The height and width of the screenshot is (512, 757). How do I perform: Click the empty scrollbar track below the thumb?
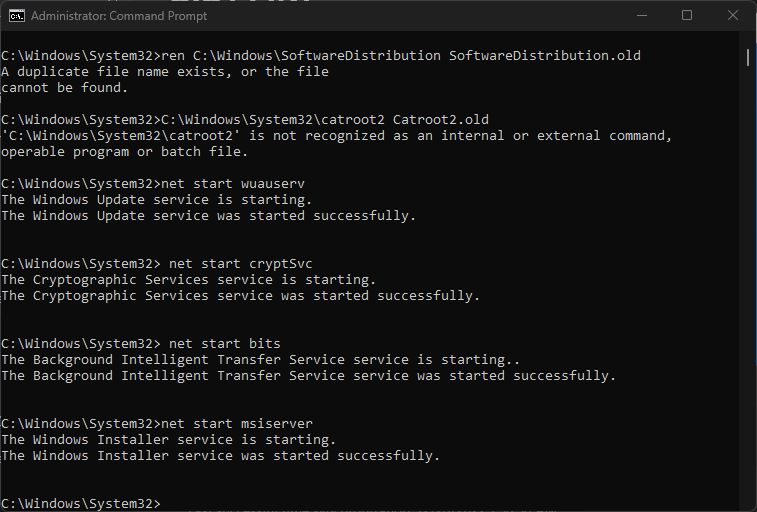coord(748,300)
